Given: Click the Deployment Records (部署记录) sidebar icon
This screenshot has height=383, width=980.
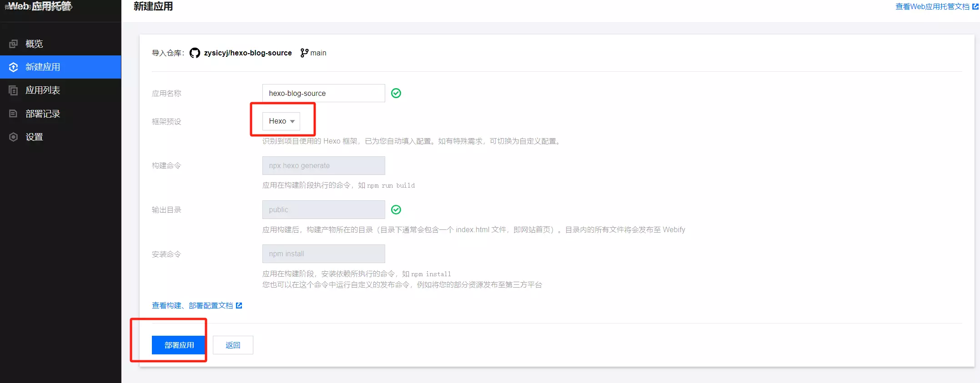Looking at the screenshot, I should coord(14,114).
